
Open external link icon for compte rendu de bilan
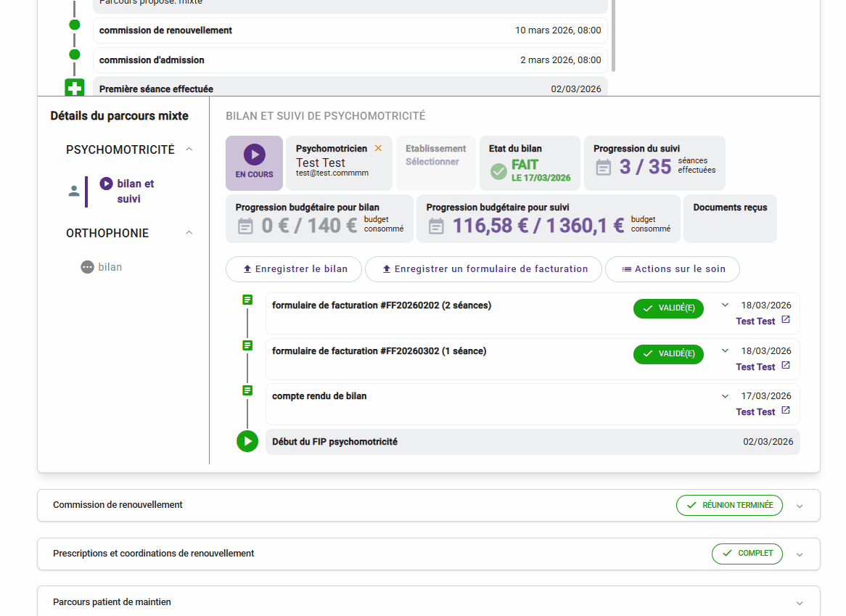[785, 411]
